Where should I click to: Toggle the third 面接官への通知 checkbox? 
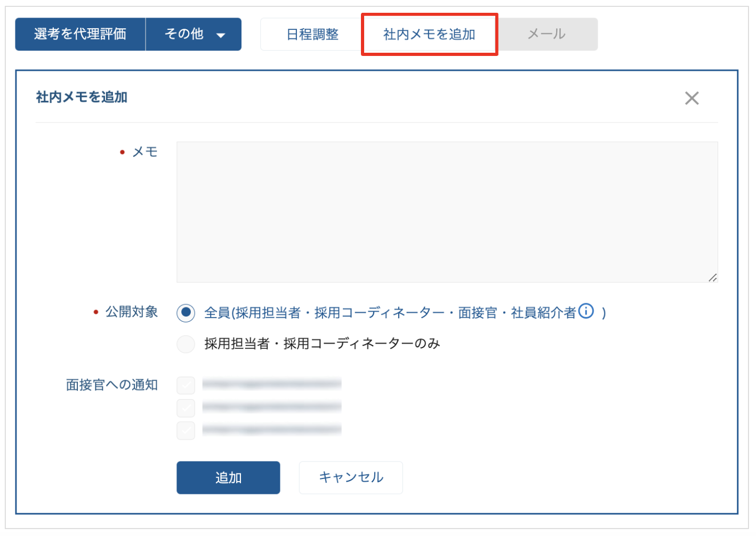click(186, 430)
